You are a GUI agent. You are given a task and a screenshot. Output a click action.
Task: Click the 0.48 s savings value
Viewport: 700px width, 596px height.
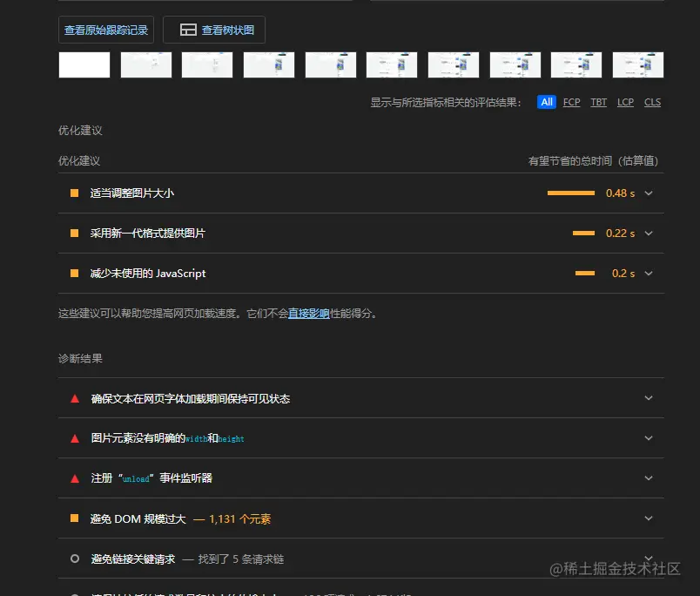pos(620,193)
